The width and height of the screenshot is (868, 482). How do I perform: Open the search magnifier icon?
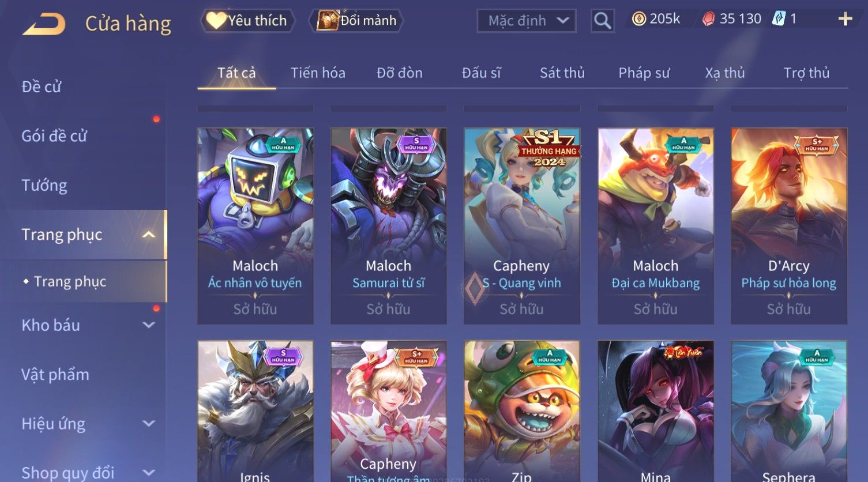[x=603, y=21]
